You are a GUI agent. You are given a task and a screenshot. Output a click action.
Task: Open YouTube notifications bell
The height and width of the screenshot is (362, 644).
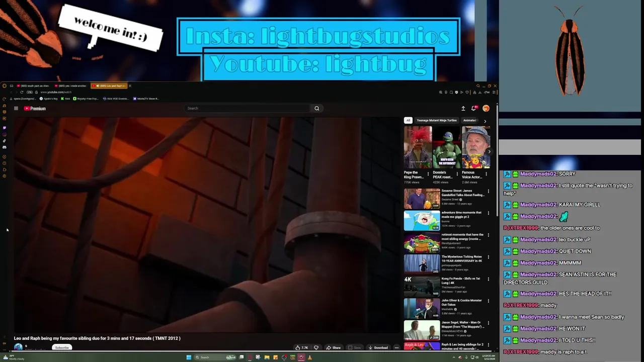pos(474,108)
